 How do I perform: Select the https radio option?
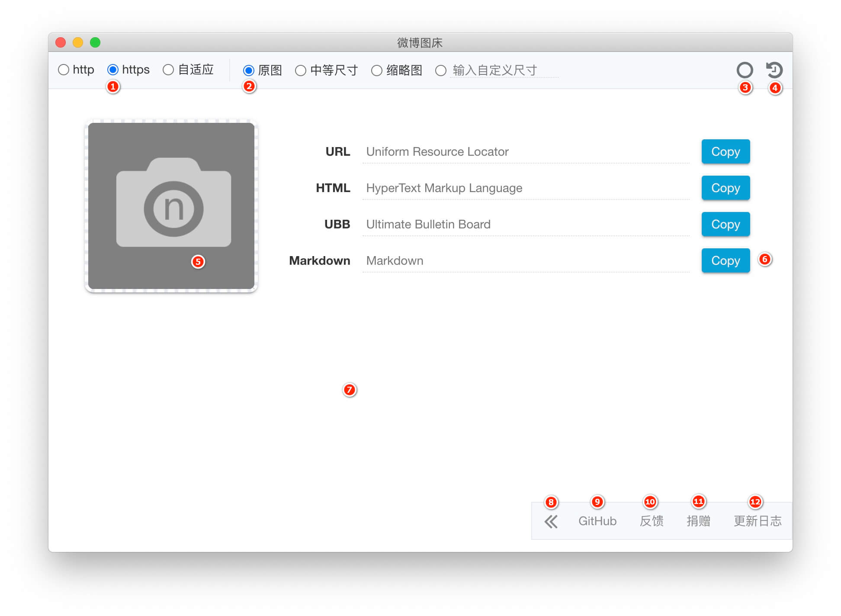113,70
